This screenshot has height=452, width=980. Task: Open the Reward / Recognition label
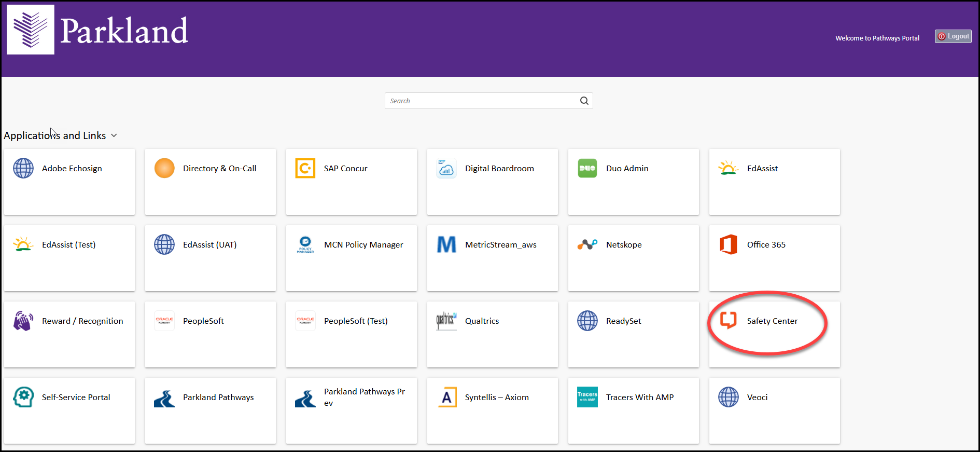coord(82,321)
